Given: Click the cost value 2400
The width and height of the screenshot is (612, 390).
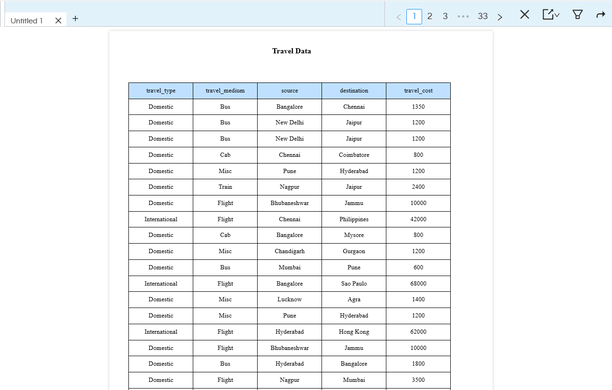Looking at the screenshot, I should click(418, 187).
